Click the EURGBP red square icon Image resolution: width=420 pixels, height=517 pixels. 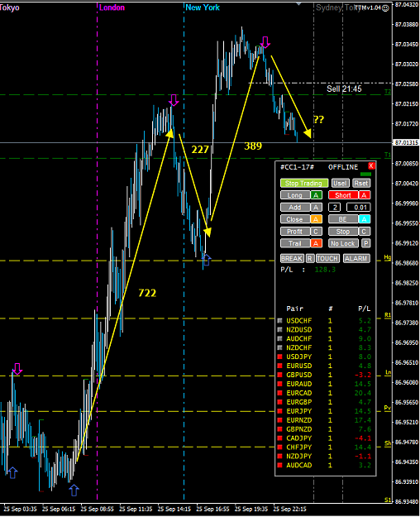(280, 402)
